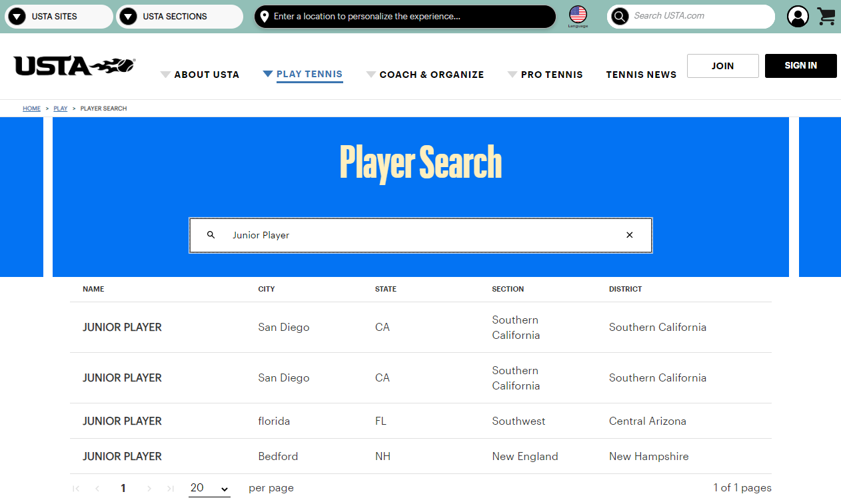The image size is (841, 504).
Task: Go to the next results page
Action: pos(149,488)
